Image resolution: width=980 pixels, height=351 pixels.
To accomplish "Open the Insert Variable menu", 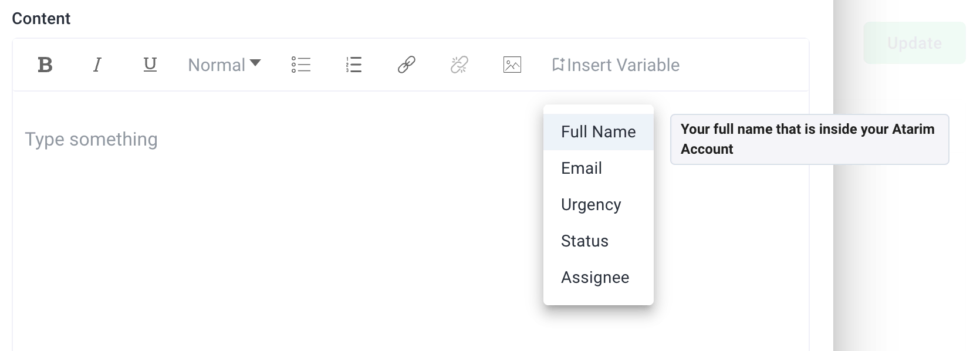I will coord(616,65).
